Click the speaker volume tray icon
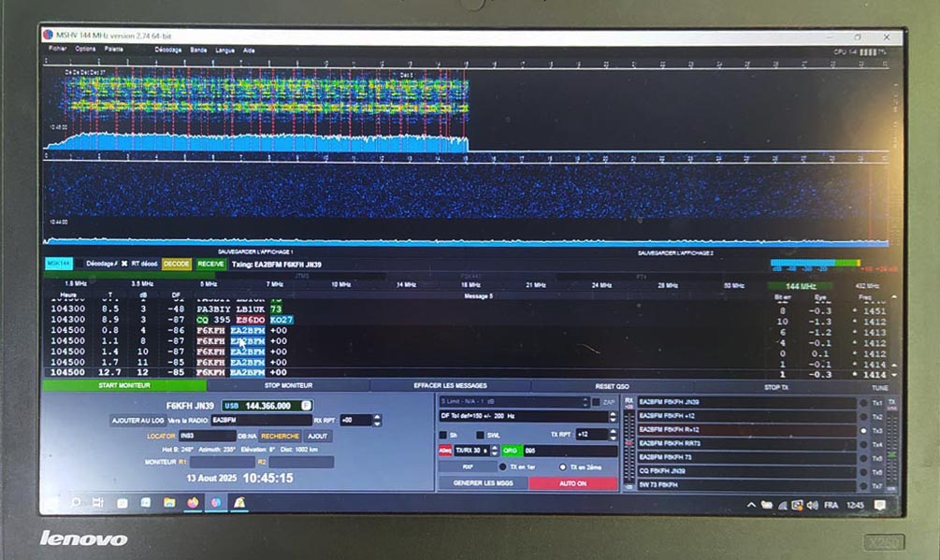Viewport: 940px width, 560px height. click(811, 505)
